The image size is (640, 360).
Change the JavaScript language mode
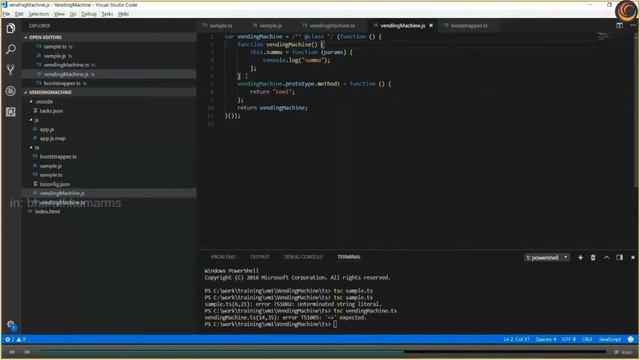609,339
